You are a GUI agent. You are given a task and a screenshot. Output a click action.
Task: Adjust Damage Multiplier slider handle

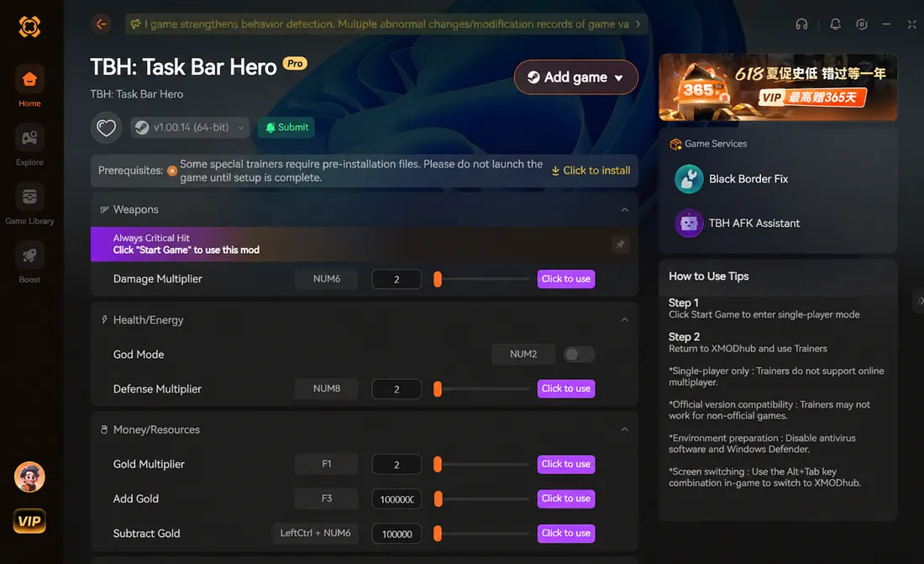[438, 279]
